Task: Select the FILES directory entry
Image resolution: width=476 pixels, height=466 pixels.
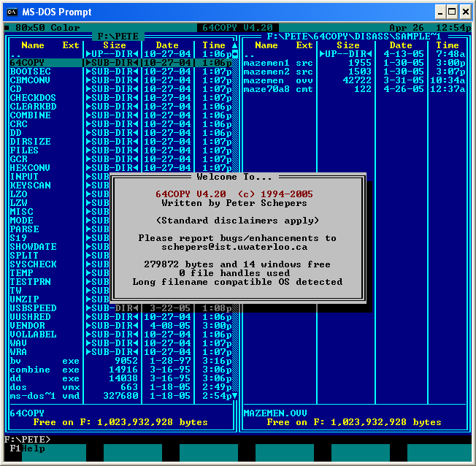Action: [120, 150]
